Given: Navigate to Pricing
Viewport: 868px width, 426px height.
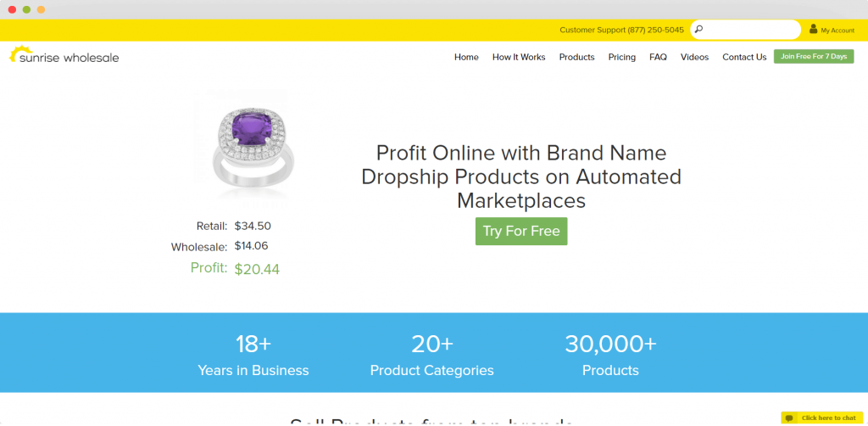Looking at the screenshot, I should click(621, 57).
